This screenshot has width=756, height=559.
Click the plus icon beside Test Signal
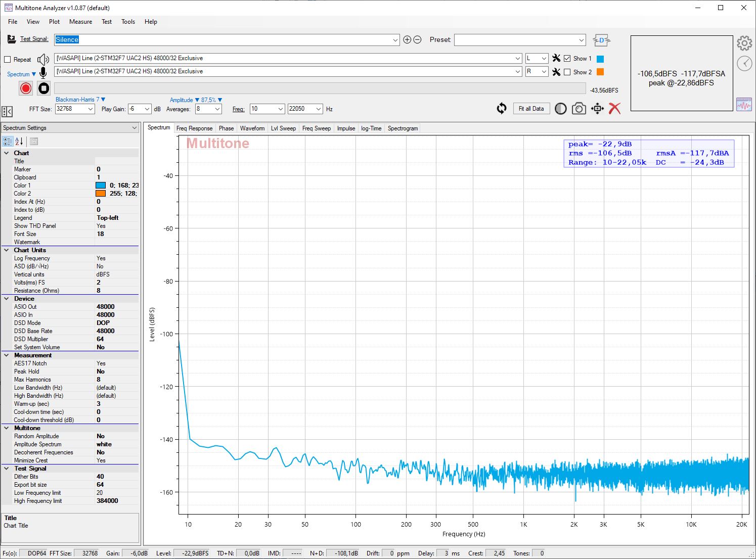(x=407, y=39)
